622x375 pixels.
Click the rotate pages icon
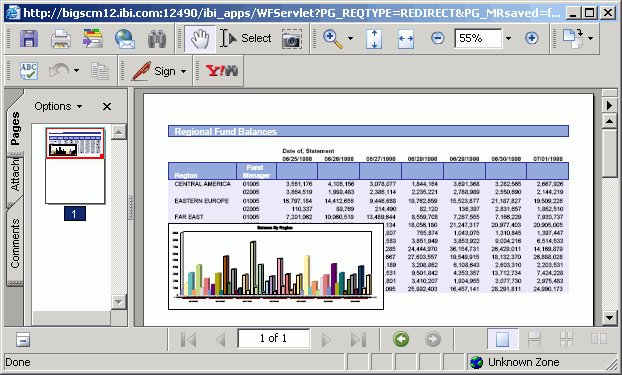click(x=573, y=38)
